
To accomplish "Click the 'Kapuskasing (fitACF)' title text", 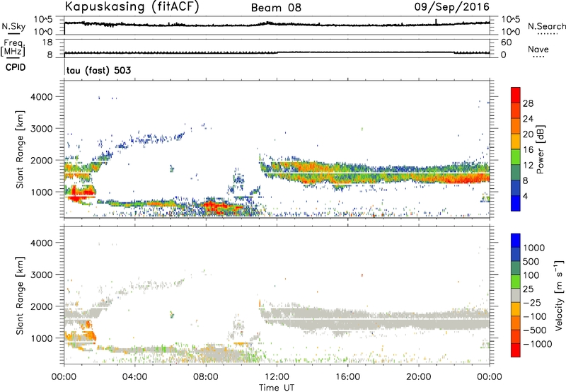I will (x=132, y=7).
